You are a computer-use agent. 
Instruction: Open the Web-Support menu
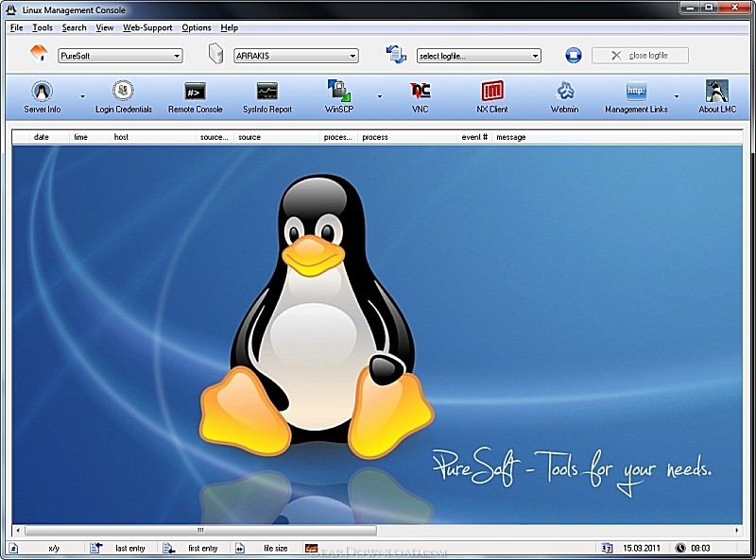point(147,27)
